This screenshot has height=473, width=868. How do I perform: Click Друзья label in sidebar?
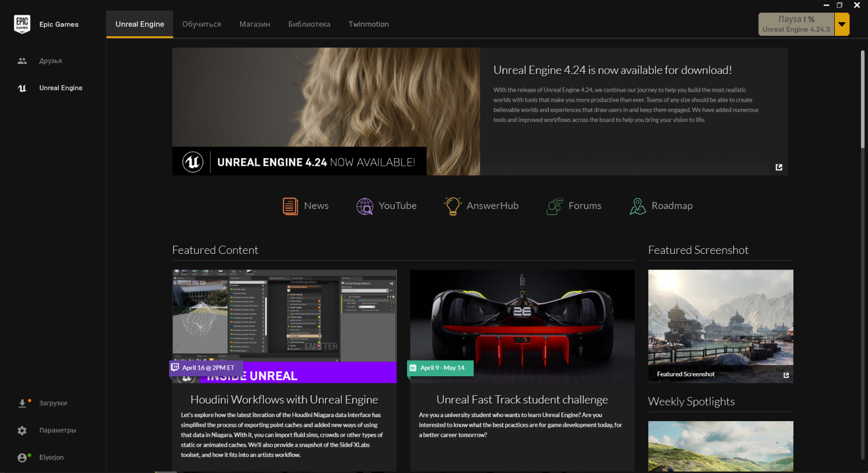(x=51, y=61)
